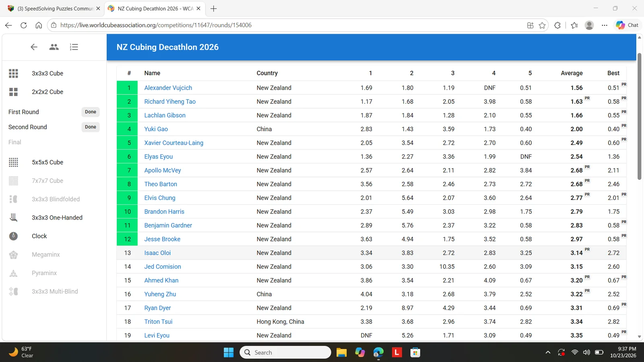Open a new browser tab
This screenshot has width=644, height=362.
214,8
